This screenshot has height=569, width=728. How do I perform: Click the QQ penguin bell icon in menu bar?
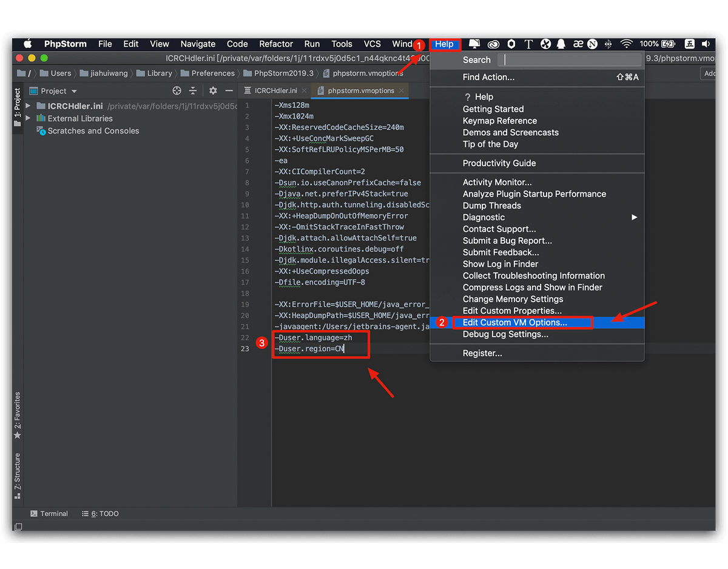561,44
